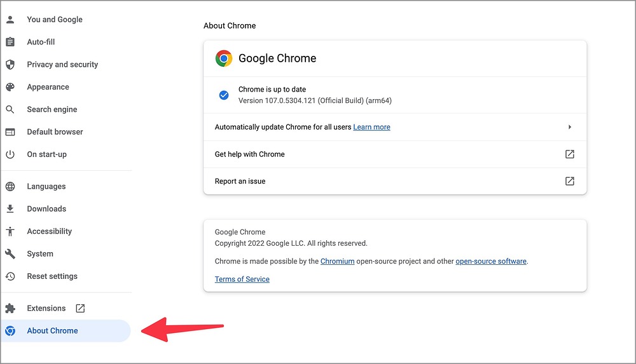The width and height of the screenshot is (636, 364).
Task: Click the Google Chrome card title text
Action: pyautogui.click(x=277, y=58)
